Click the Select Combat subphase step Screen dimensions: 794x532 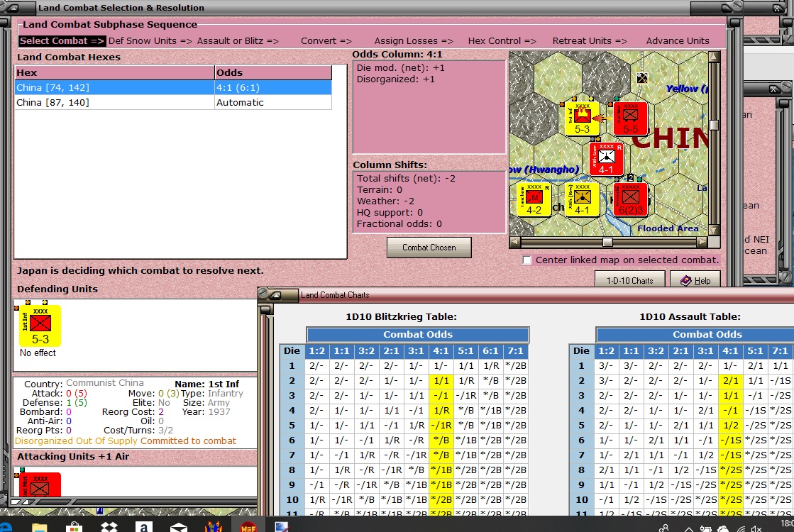pyautogui.click(x=62, y=41)
